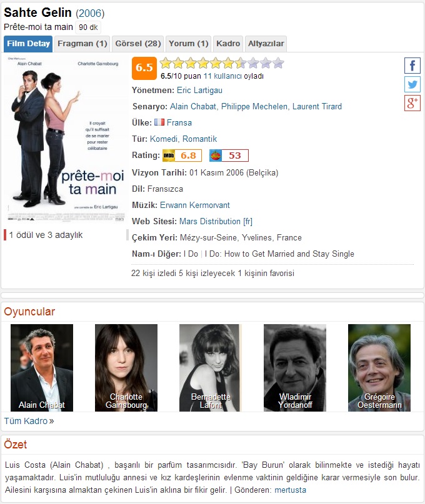The height and width of the screenshot is (504, 425).
Task: Open the Fragman (1) tab
Action: coord(82,44)
